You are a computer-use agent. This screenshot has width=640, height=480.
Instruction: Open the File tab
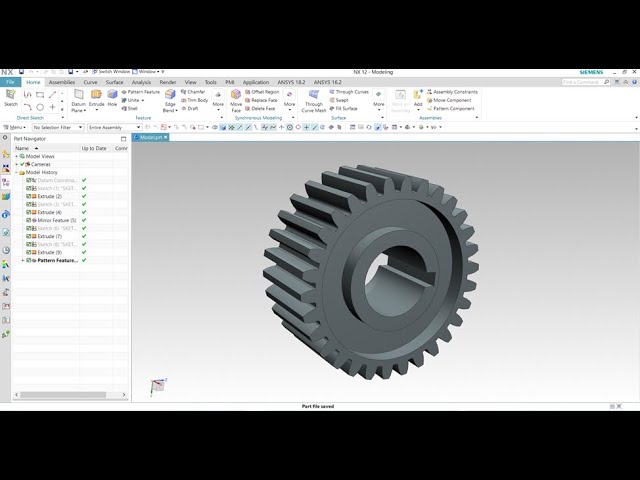point(10,82)
